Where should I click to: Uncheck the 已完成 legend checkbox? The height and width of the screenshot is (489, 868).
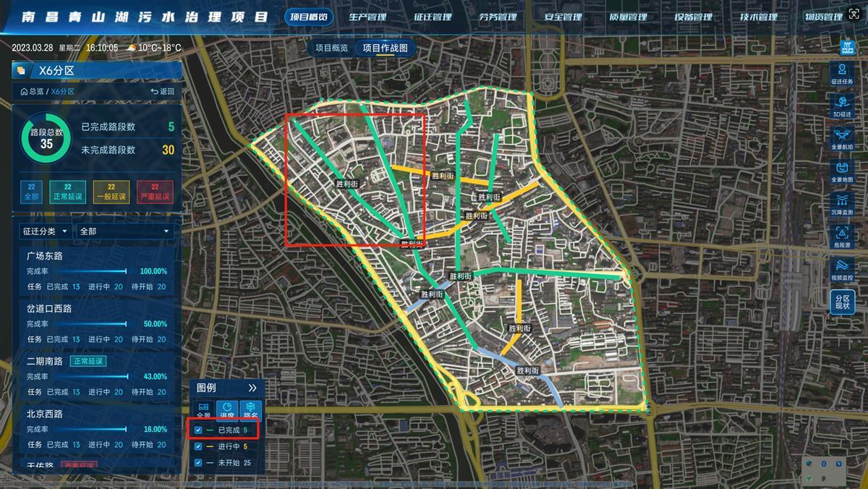pyautogui.click(x=198, y=430)
